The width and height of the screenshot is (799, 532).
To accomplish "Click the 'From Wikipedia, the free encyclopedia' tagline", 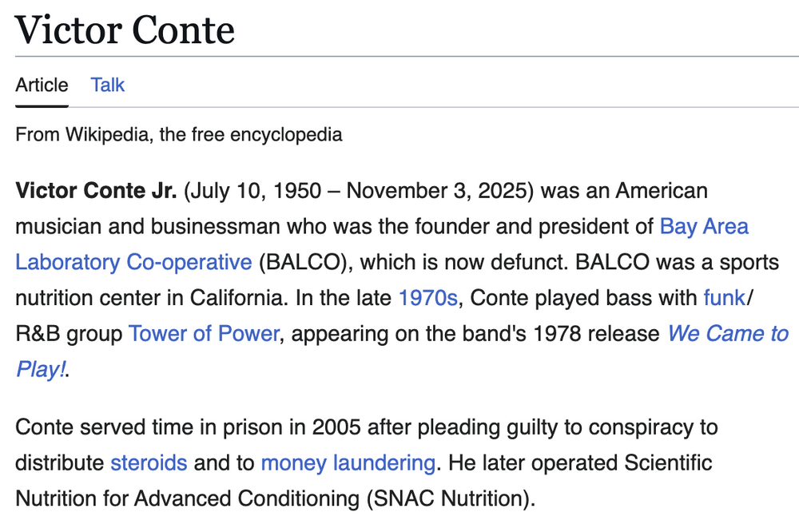I will coord(179,133).
